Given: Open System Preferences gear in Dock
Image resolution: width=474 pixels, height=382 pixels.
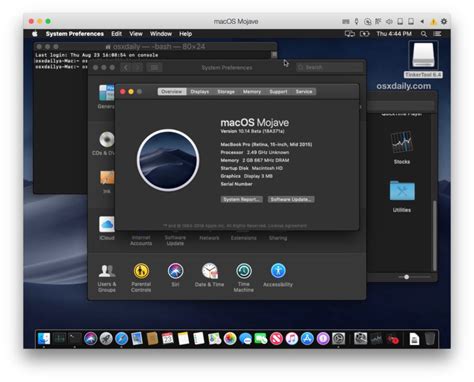Looking at the screenshot, I should [339, 339].
